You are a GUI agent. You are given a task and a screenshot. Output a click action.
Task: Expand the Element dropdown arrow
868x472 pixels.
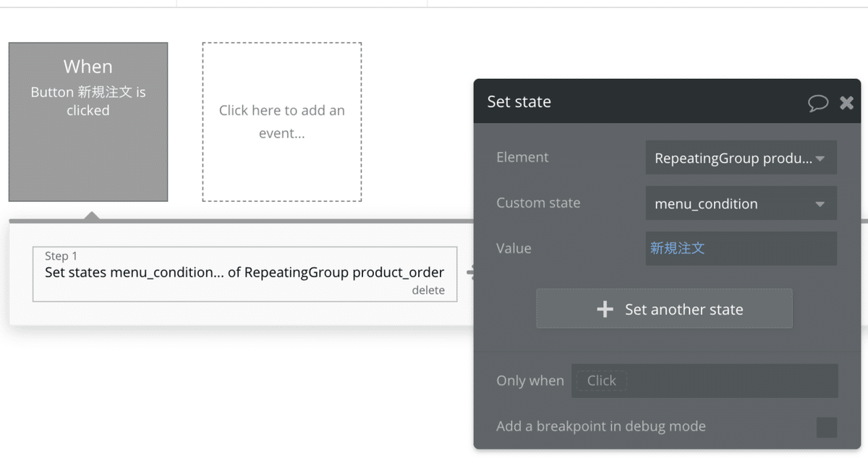coord(820,159)
